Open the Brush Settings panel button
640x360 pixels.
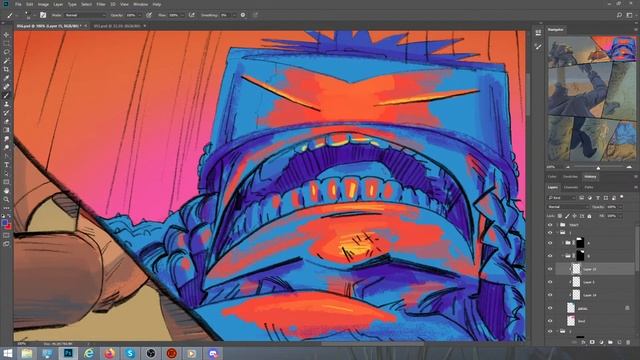tap(43, 15)
